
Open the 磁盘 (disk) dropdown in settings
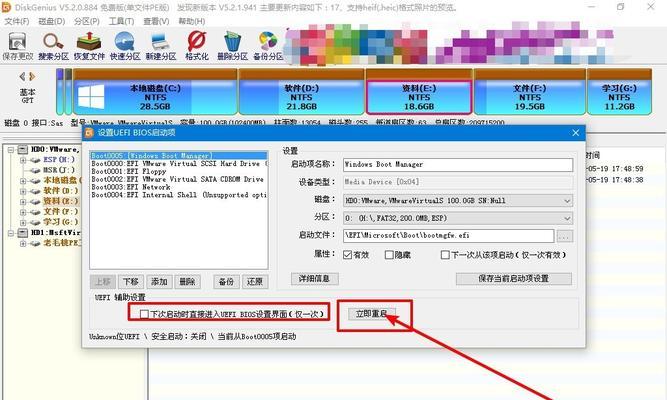458,200
